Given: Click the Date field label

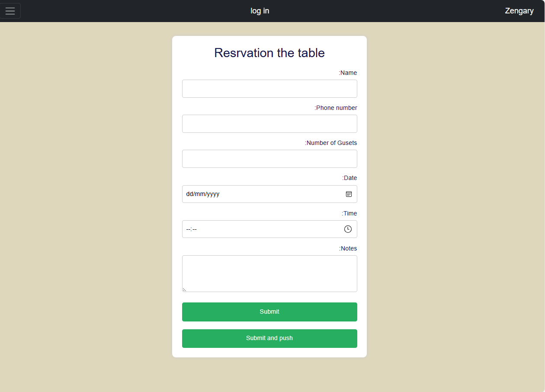Looking at the screenshot, I should tap(349, 178).
